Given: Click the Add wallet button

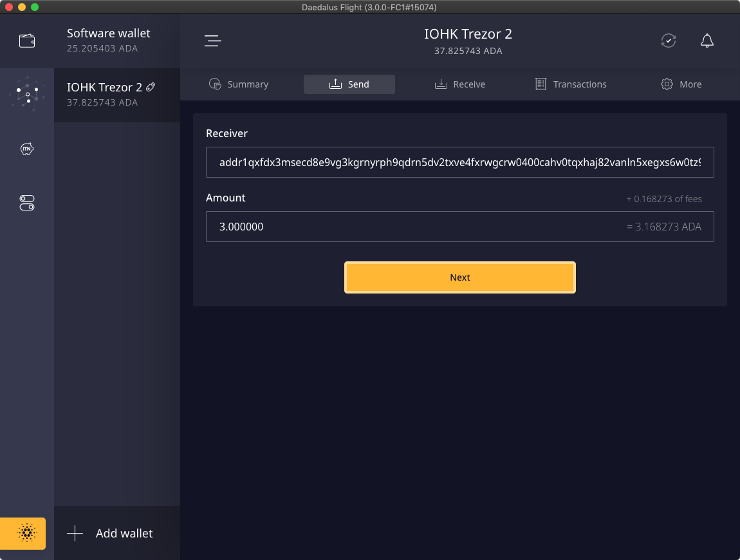Looking at the screenshot, I should click(117, 533).
